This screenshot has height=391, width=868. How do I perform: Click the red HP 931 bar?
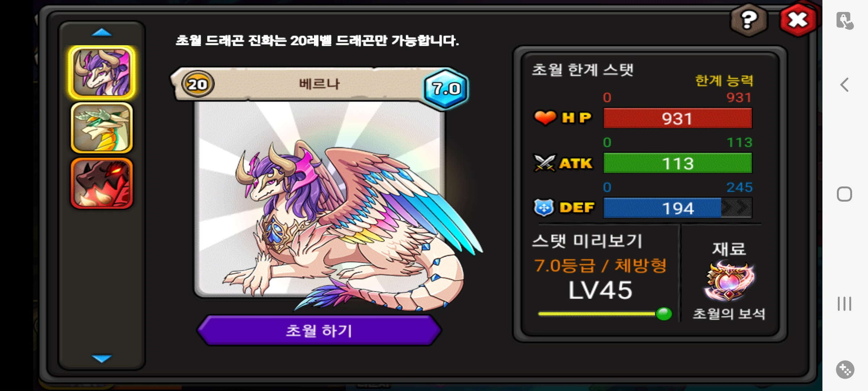point(678,118)
